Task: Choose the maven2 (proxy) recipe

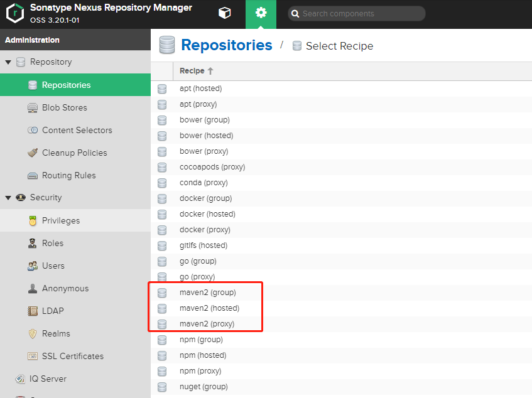Action: pyautogui.click(x=341, y=324)
